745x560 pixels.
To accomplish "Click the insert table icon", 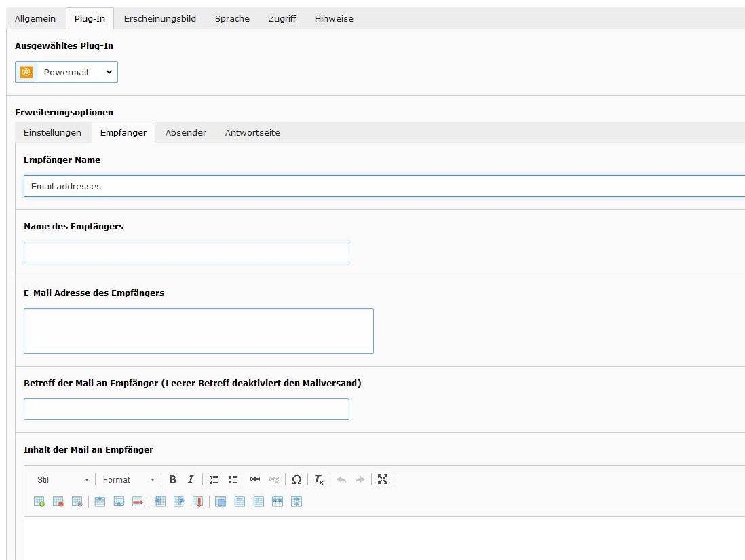I will [x=39, y=502].
